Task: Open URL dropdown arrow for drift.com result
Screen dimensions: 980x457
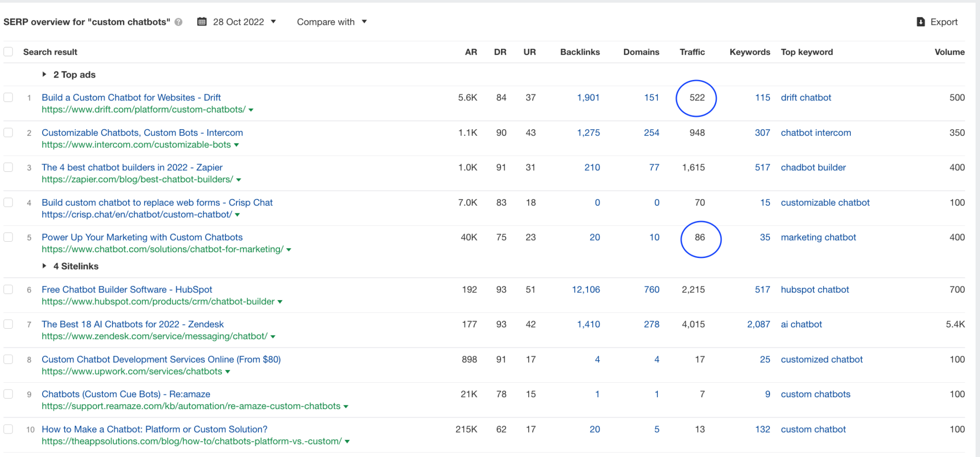Action: 251,110
